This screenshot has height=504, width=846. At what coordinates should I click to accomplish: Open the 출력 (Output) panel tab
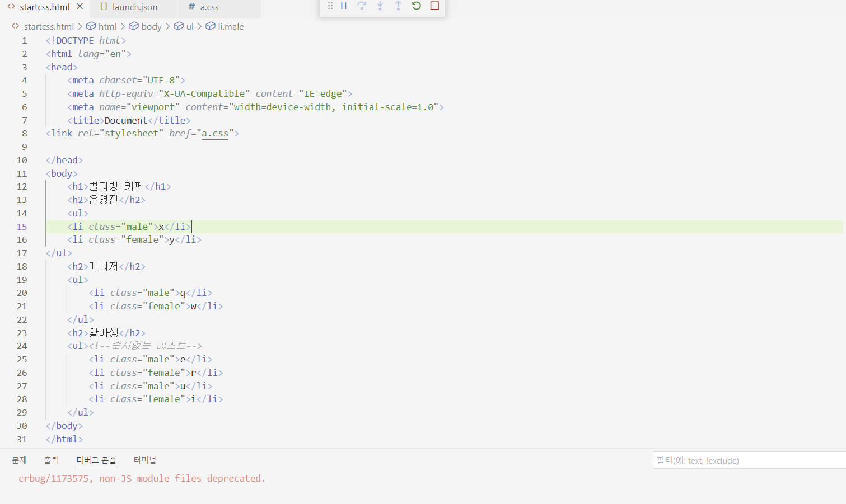[x=52, y=460]
